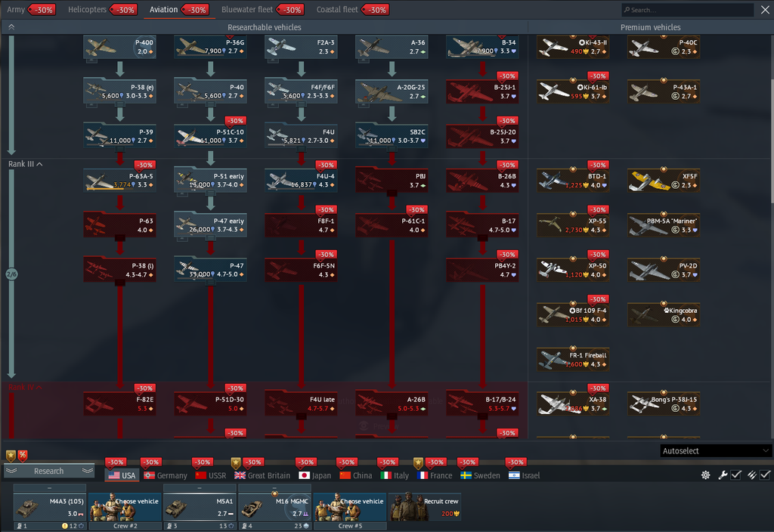Select the F2A-3 aircraft
This screenshot has height=532, width=774.
(301, 47)
